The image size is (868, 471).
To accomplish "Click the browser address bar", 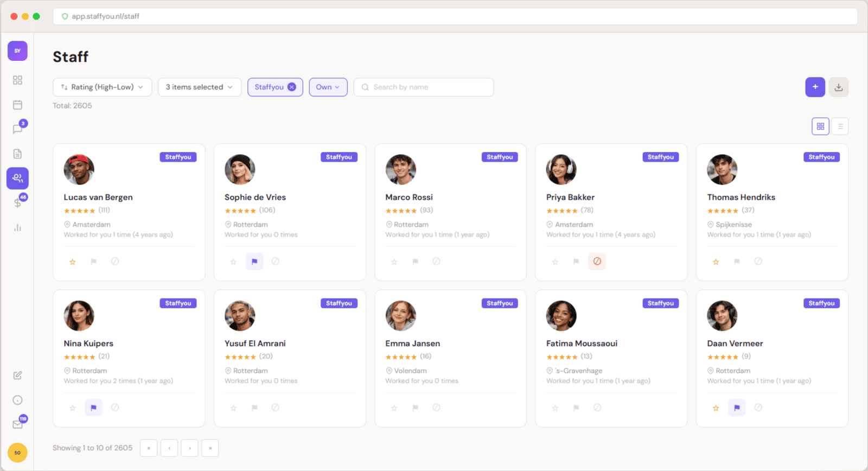I will pyautogui.click(x=455, y=16).
